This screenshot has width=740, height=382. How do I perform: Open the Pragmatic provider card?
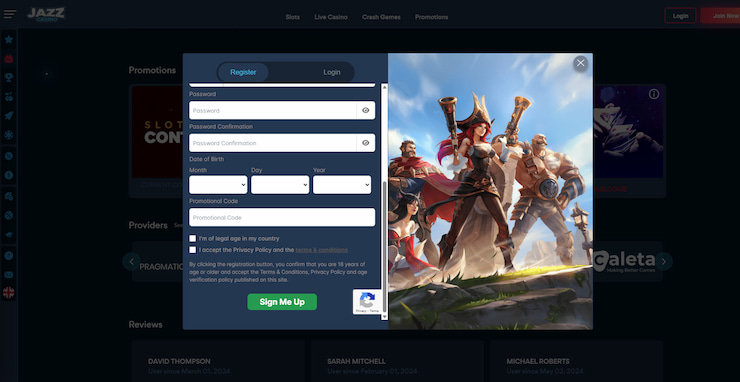158,262
